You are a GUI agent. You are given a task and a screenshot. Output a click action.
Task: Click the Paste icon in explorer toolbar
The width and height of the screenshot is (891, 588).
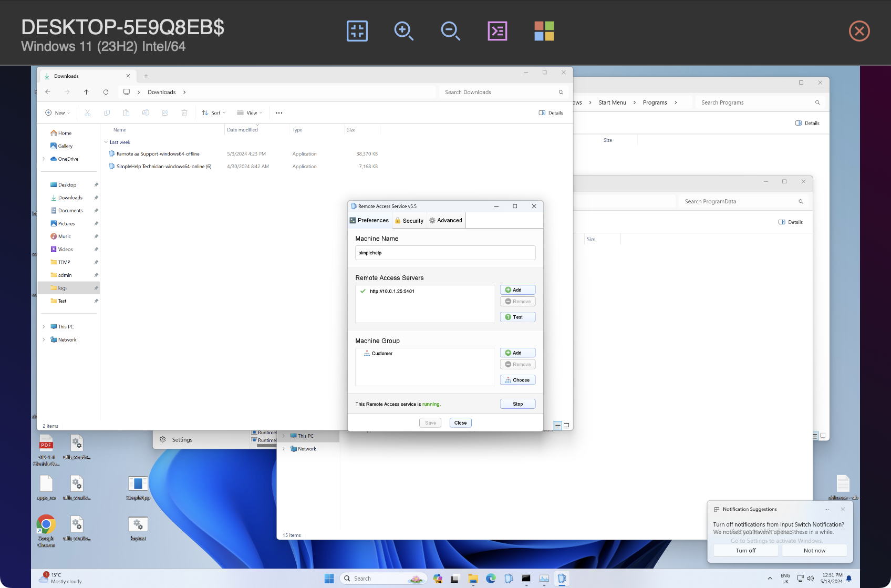[126, 113]
